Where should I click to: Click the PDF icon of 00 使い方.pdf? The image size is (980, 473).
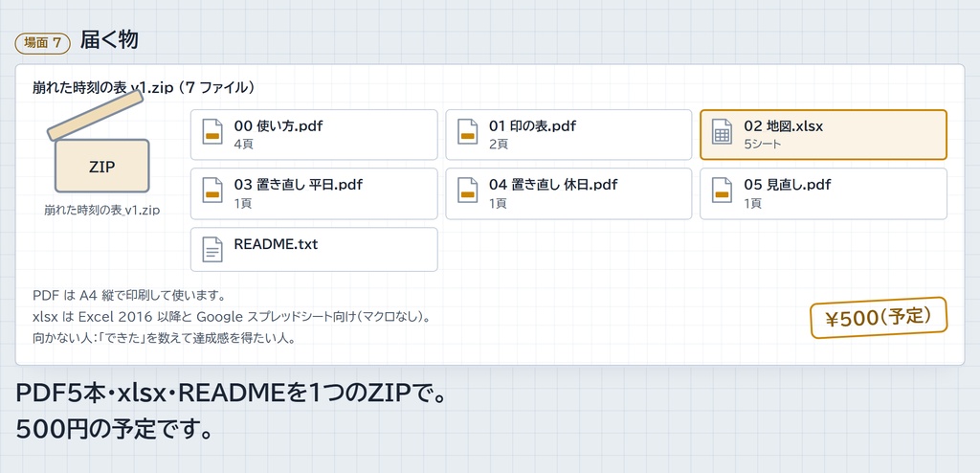coord(212,132)
